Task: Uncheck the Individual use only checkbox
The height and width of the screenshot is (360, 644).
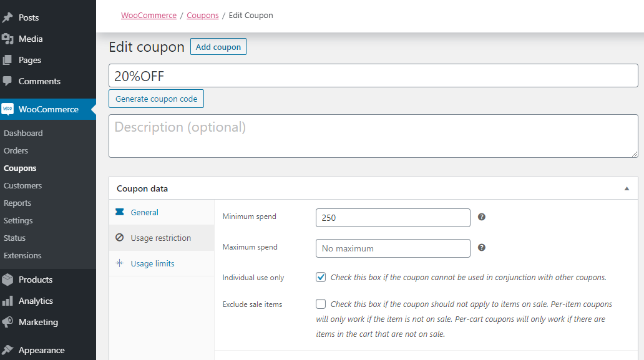Action: click(x=321, y=277)
